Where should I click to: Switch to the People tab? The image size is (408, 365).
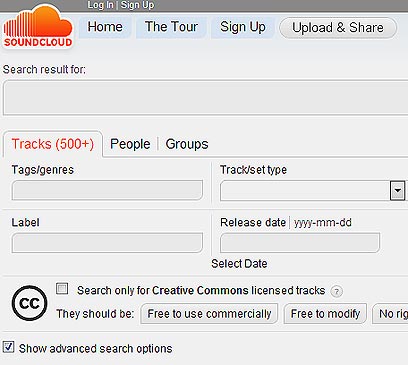[130, 144]
